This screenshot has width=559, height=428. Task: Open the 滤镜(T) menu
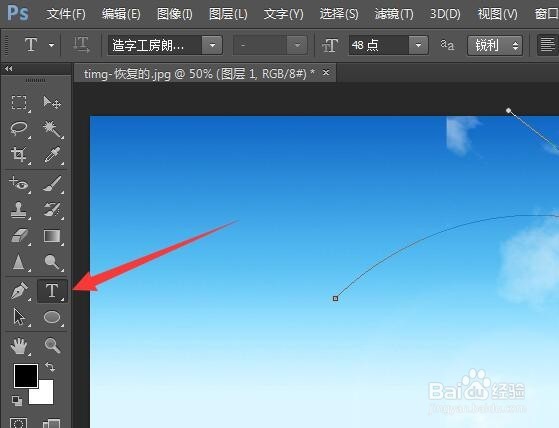click(x=394, y=14)
